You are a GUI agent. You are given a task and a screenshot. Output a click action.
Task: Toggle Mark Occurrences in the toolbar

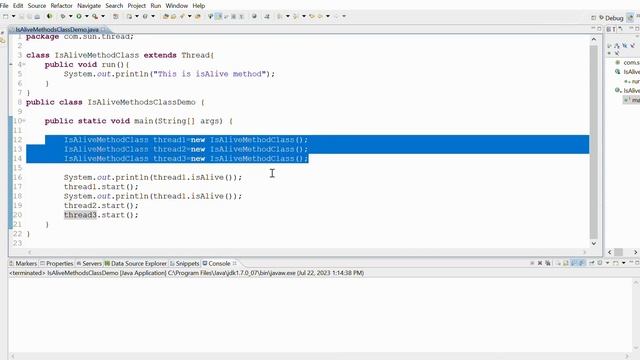tap(211, 16)
